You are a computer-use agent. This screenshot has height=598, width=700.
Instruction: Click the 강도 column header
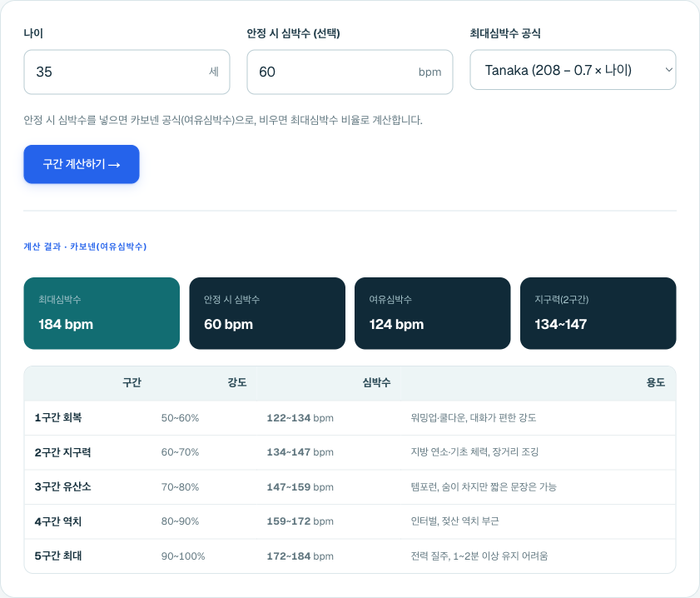pos(237,382)
